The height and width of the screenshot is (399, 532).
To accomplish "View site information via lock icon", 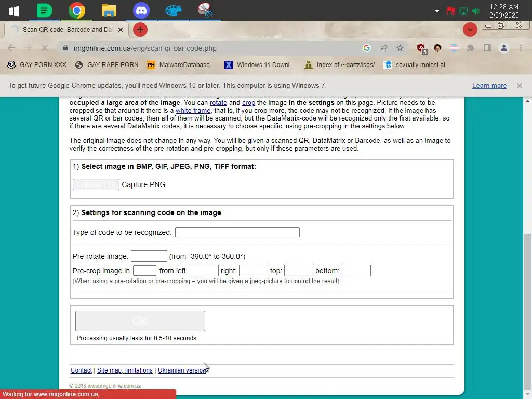I will 65,48.
